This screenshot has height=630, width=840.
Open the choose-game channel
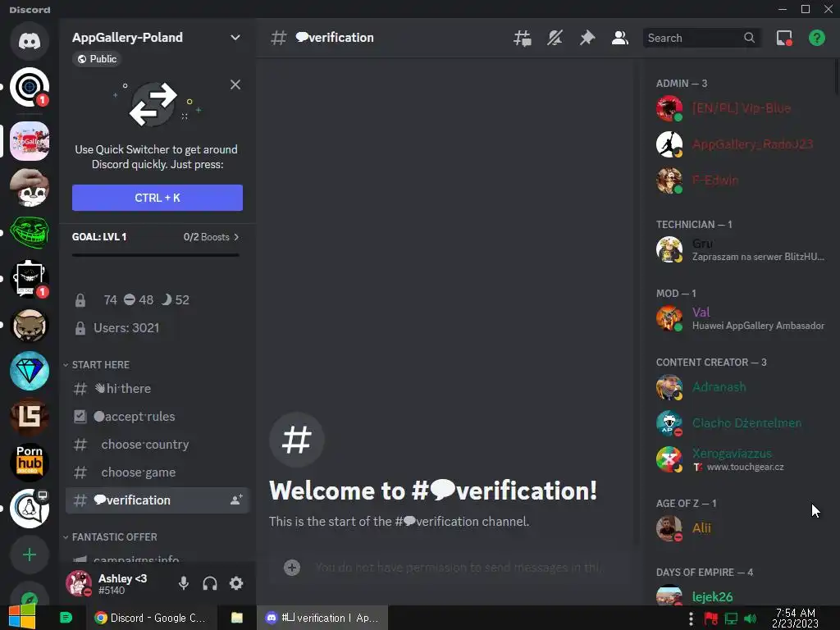157,472
